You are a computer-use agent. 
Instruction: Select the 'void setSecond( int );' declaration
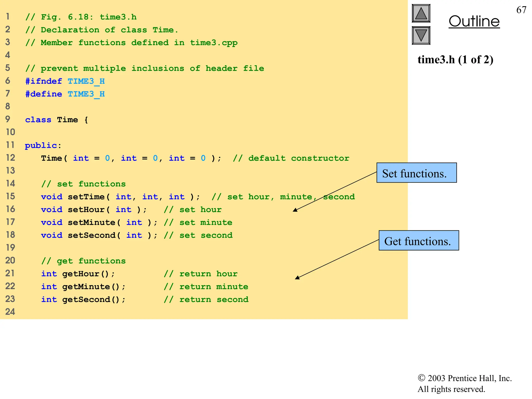[99, 235]
